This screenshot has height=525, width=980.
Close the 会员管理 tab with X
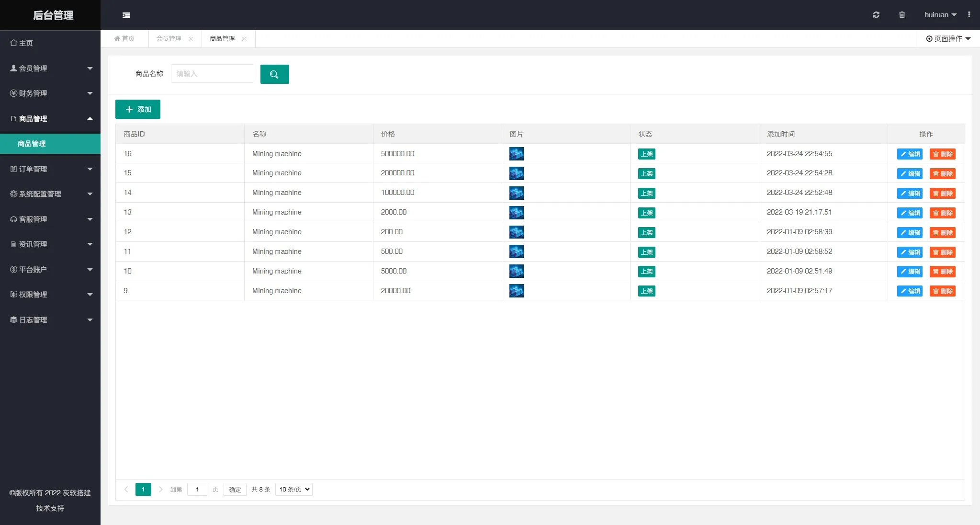[191, 39]
